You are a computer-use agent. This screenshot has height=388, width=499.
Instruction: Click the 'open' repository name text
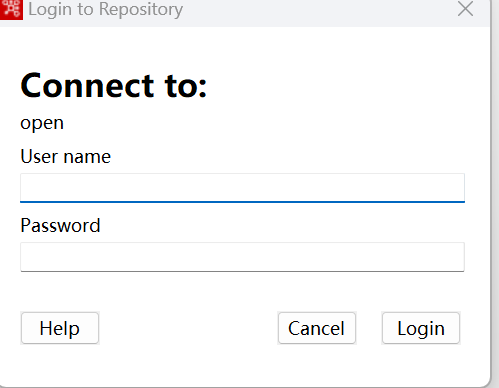pos(42,124)
